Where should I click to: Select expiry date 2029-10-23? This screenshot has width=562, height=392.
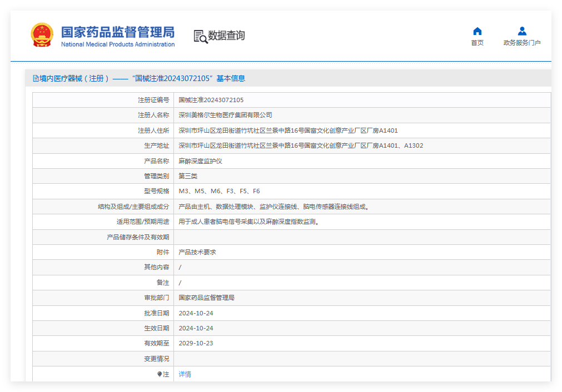[x=196, y=343]
